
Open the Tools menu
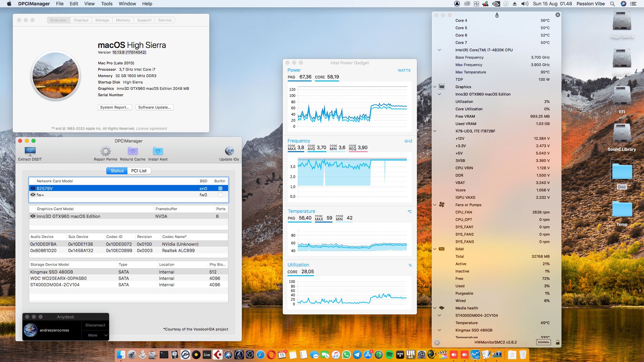click(x=107, y=4)
